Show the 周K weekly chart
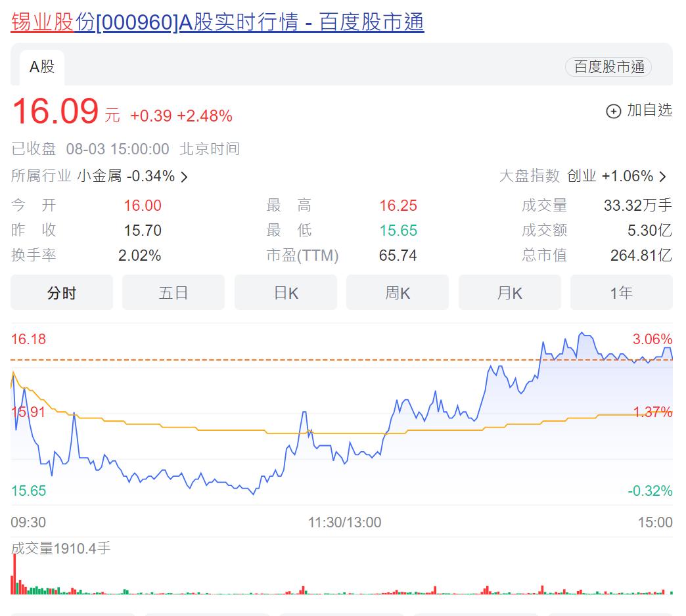 (398, 293)
